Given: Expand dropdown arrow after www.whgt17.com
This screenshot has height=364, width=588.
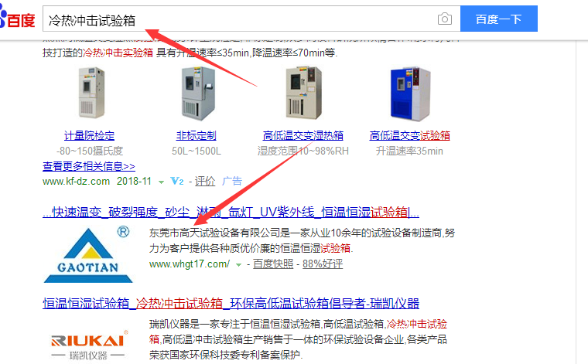Looking at the screenshot, I should pyautogui.click(x=238, y=265).
